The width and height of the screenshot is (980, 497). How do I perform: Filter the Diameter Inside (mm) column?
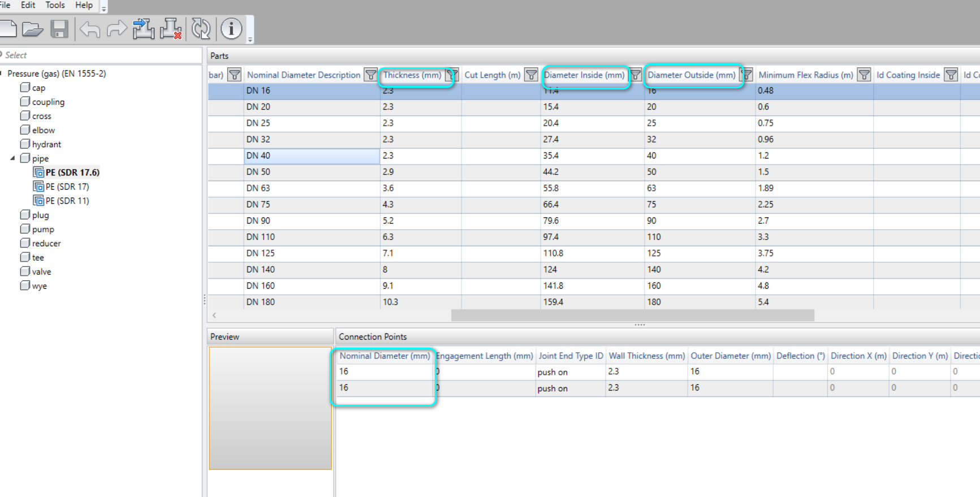(x=636, y=75)
